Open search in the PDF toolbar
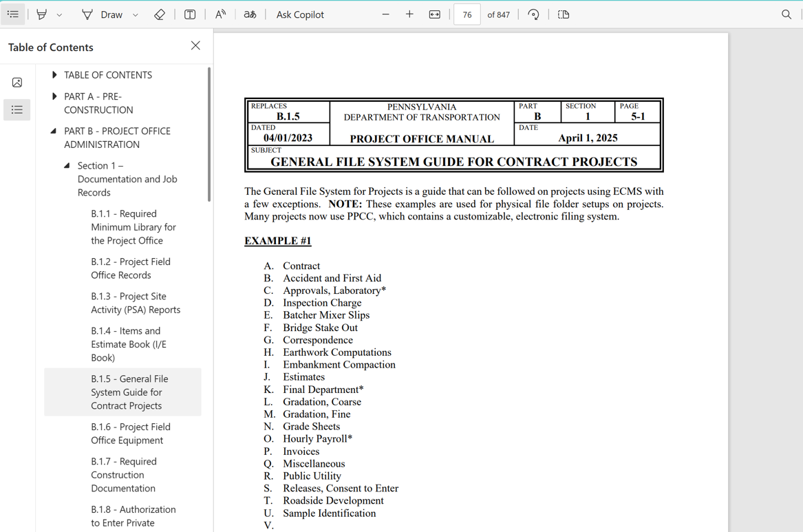 [786, 14]
